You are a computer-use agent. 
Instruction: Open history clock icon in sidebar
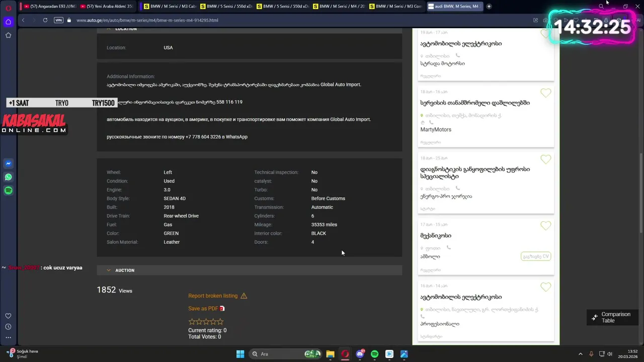point(8,327)
